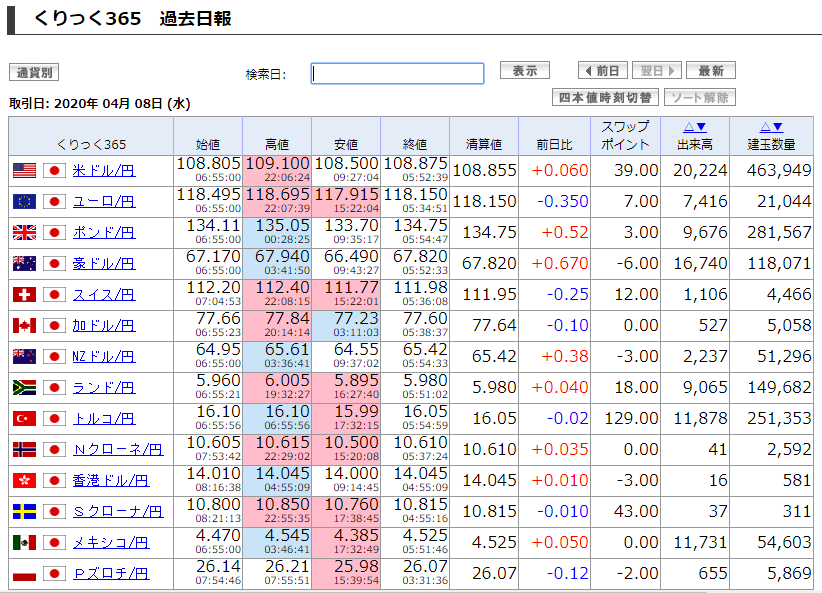822x593 pixels.
Task: Click the South African flag icon
Action: click(24, 387)
